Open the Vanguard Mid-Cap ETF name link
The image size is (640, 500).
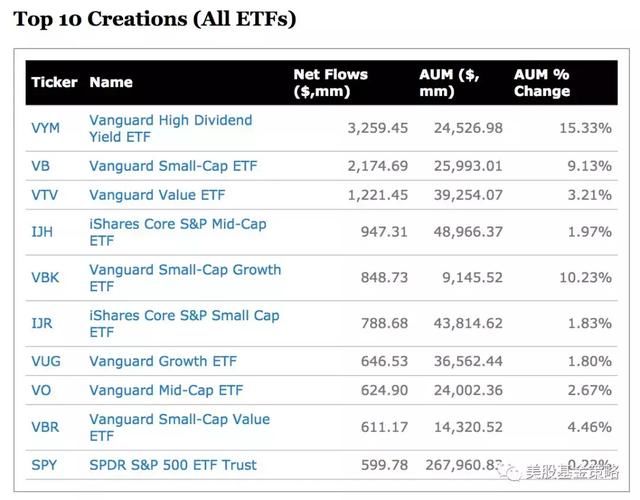[166, 390]
